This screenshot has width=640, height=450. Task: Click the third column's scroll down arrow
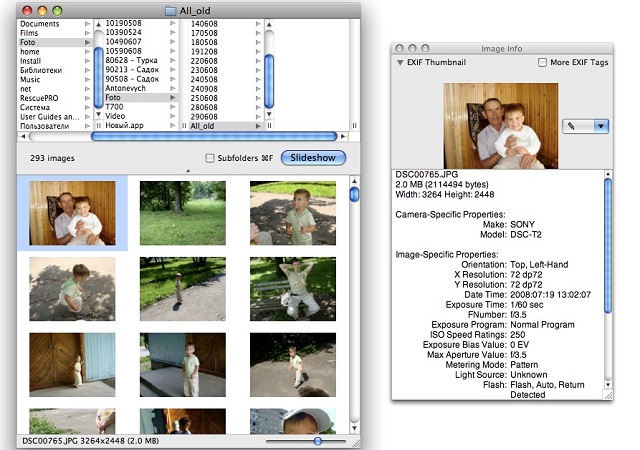269,115
